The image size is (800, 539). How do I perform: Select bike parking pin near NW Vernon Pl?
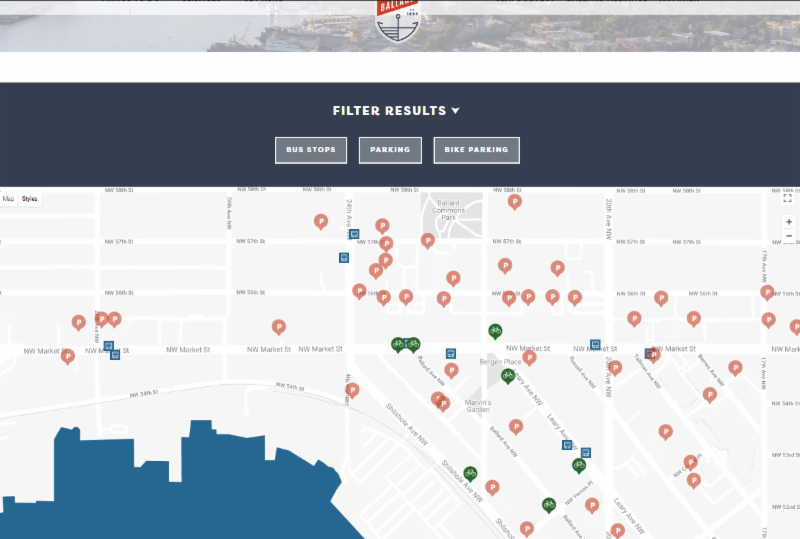[548, 504]
